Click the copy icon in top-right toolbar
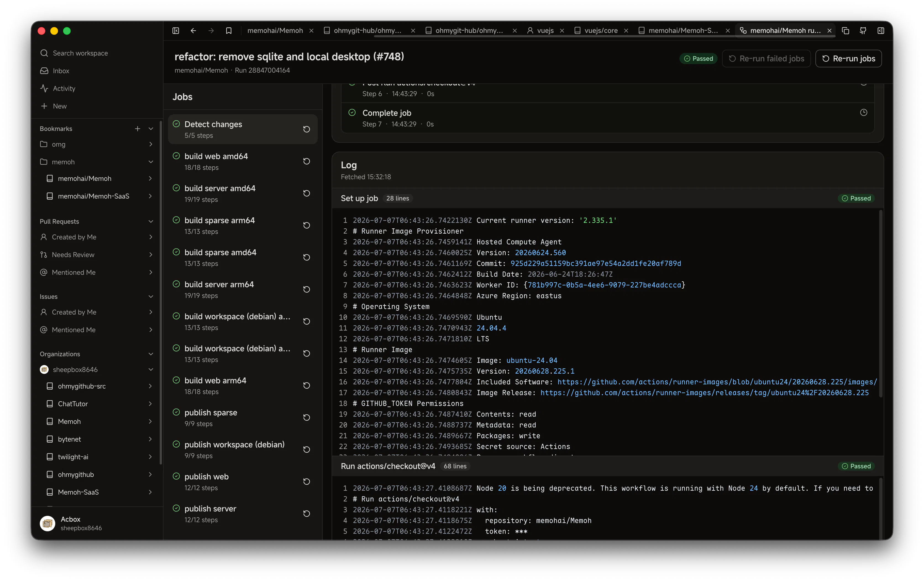The image size is (924, 581). coord(845,31)
